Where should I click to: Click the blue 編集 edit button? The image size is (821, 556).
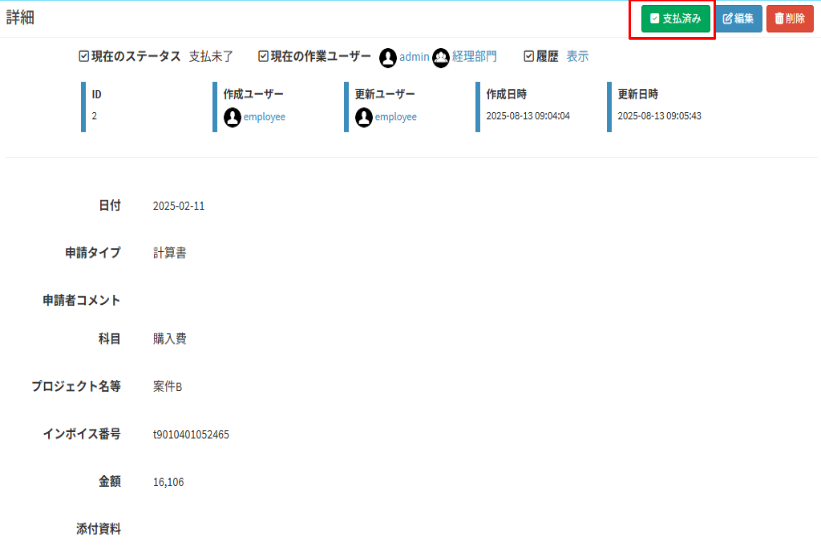739,19
